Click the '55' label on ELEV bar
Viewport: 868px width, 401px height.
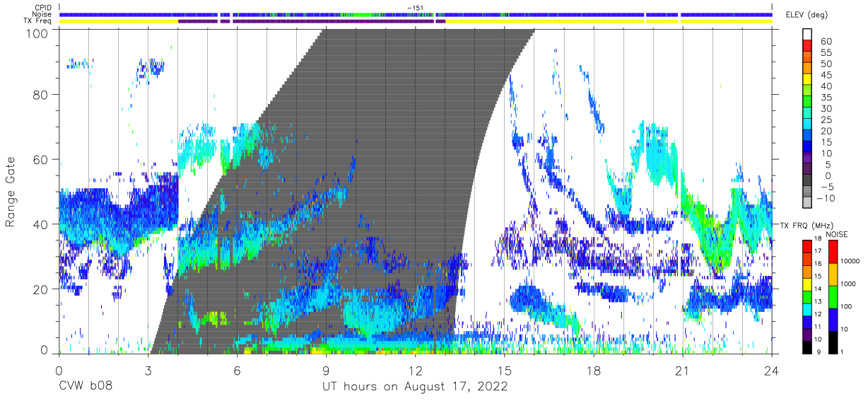click(826, 52)
